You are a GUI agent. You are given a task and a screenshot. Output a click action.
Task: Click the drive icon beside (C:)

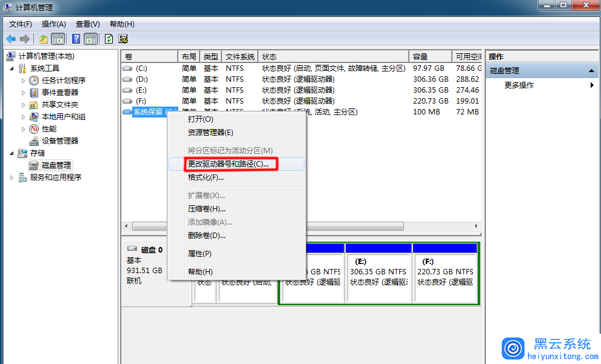[x=127, y=68]
